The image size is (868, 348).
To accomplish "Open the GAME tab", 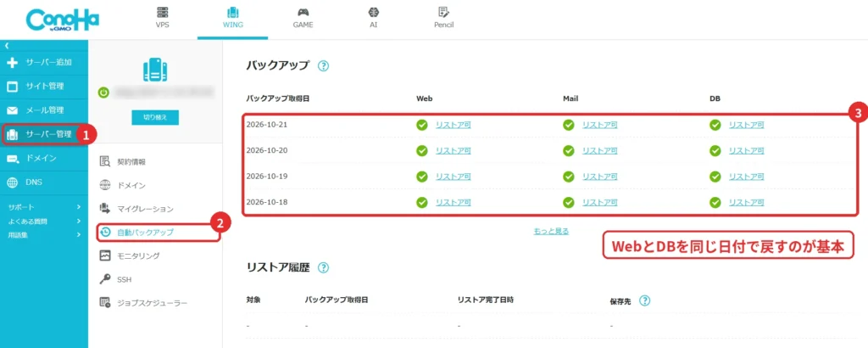I will (303, 18).
